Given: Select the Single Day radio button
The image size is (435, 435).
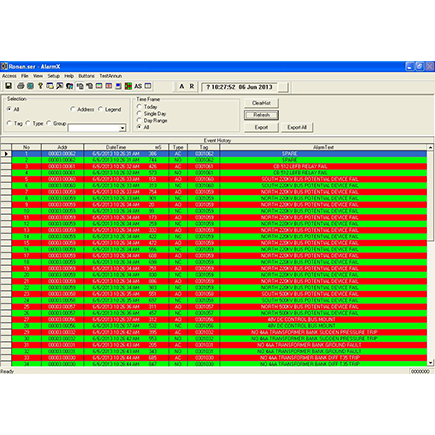Looking at the screenshot, I should (139, 113).
